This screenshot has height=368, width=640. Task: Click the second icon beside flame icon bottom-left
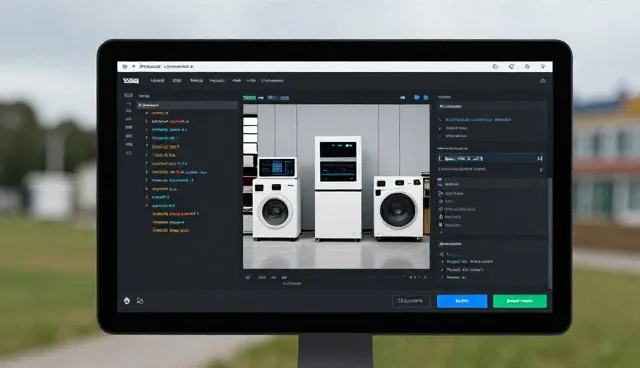(140, 301)
